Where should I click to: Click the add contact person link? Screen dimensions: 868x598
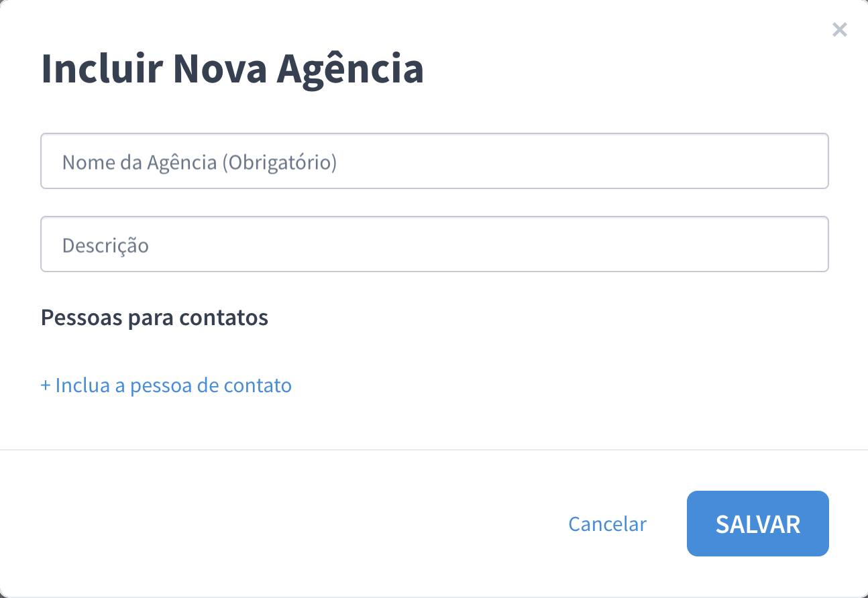click(166, 385)
